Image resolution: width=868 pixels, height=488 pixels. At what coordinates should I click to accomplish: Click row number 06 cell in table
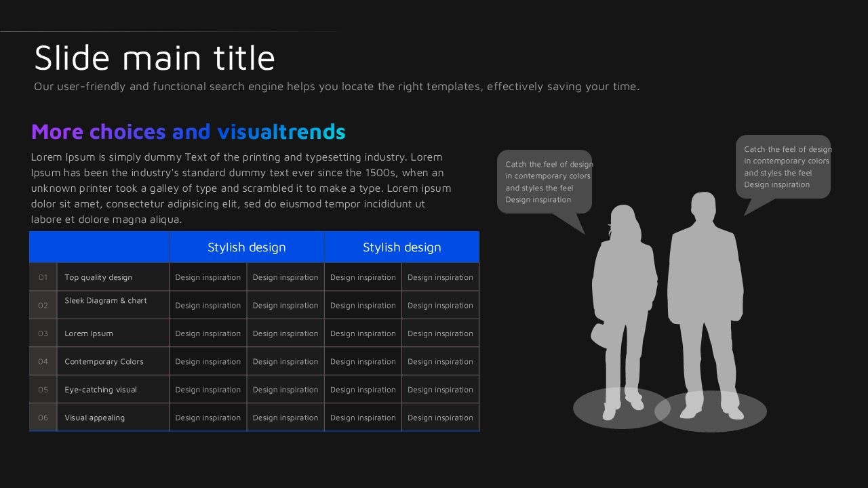pyautogui.click(x=43, y=418)
